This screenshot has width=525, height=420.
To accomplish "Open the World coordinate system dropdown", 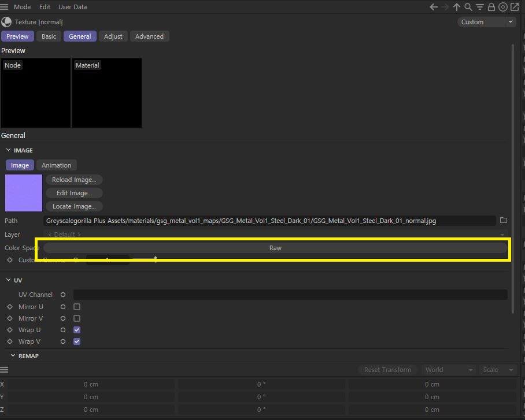I will (448, 370).
